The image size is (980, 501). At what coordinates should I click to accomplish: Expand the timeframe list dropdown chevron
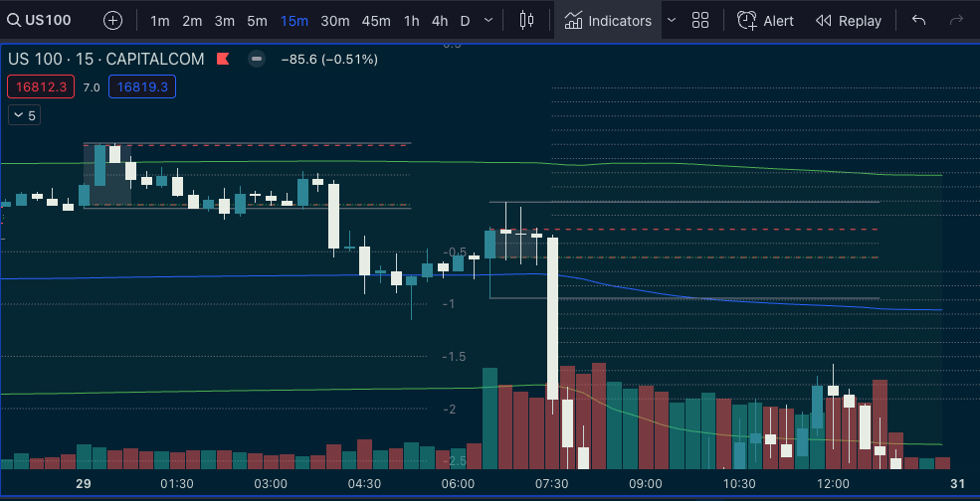pyautogui.click(x=488, y=20)
